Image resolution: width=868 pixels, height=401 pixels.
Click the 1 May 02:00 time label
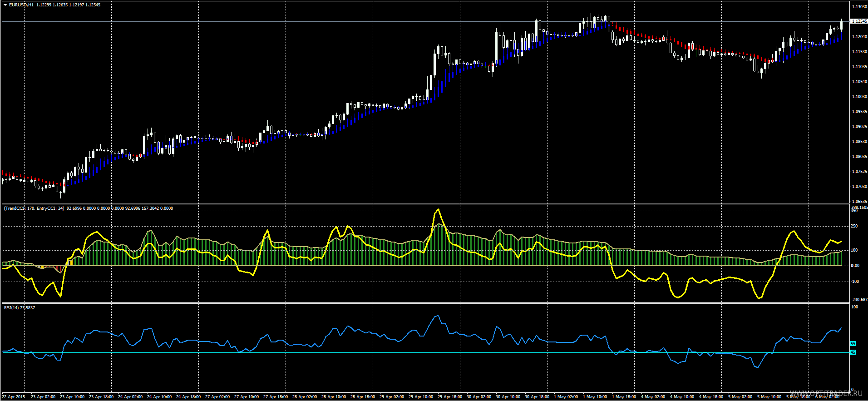566,397
